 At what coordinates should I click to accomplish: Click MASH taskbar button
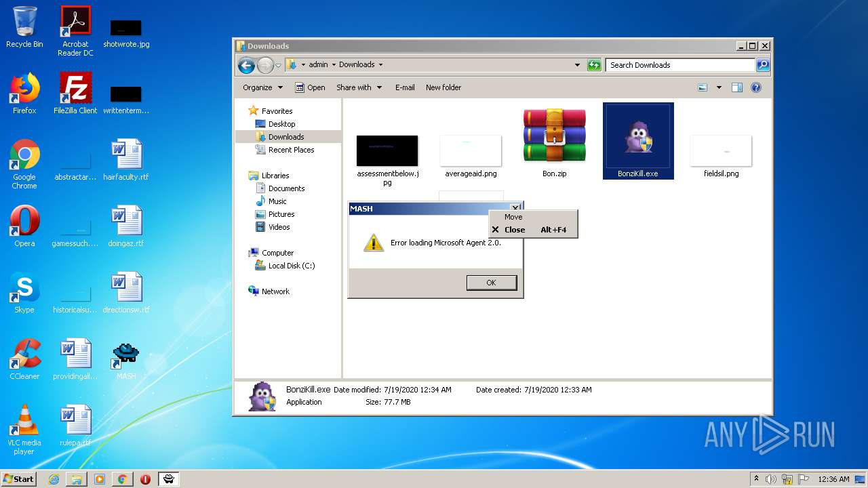(169, 479)
